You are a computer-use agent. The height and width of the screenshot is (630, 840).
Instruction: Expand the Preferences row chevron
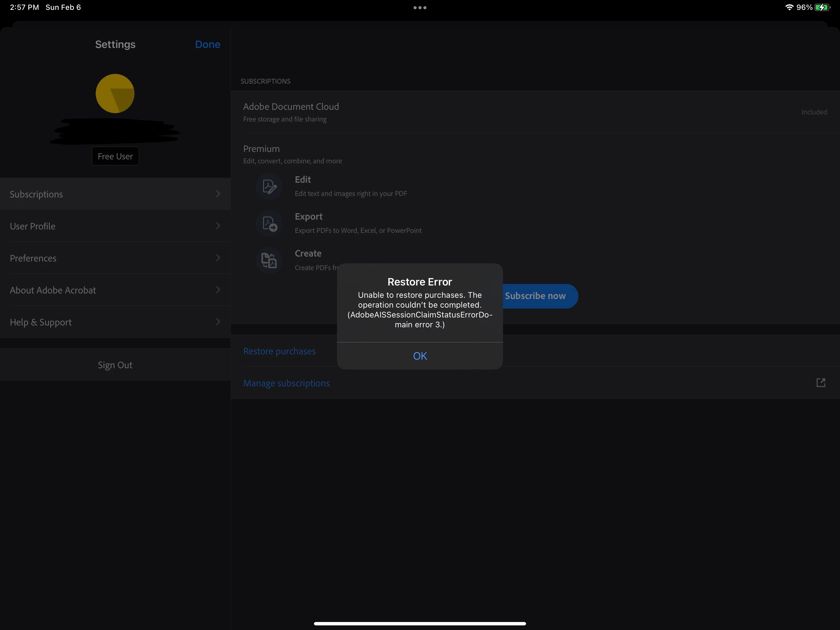click(x=218, y=258)
